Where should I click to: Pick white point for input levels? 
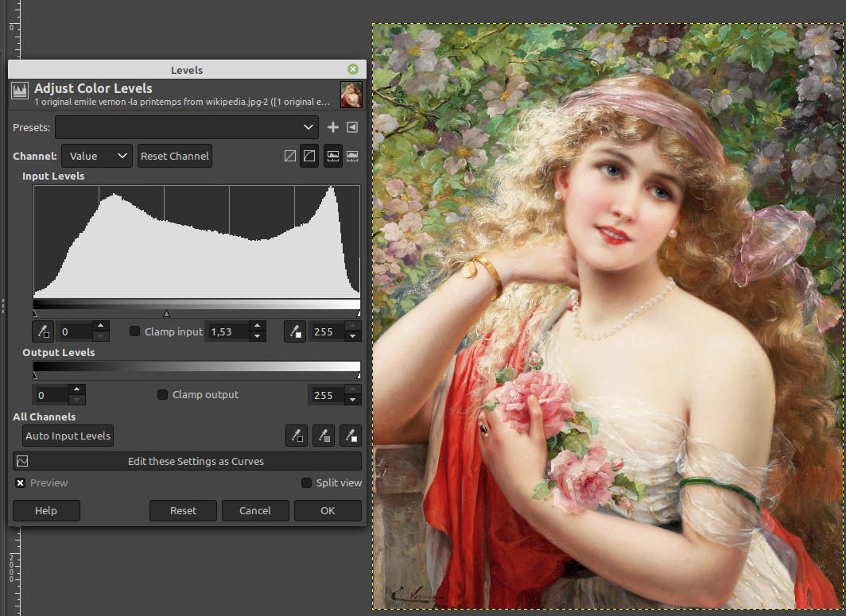pos(295,331)
